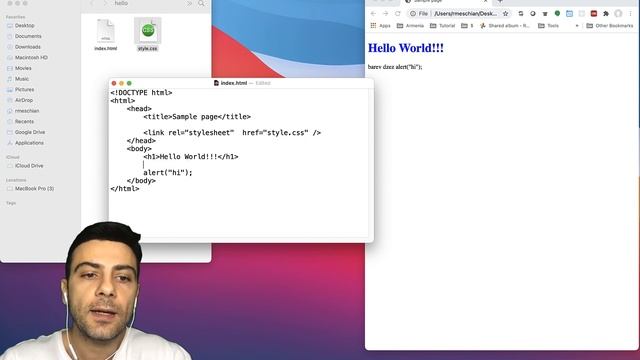Bookmark this page with the star icon
Screen dimensions: 640x360
505,13
